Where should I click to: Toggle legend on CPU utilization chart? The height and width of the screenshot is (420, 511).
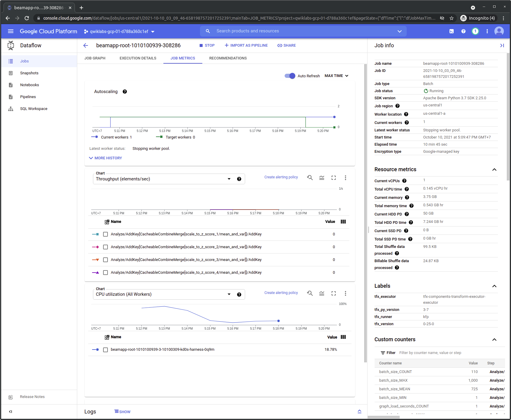point(322,293)
